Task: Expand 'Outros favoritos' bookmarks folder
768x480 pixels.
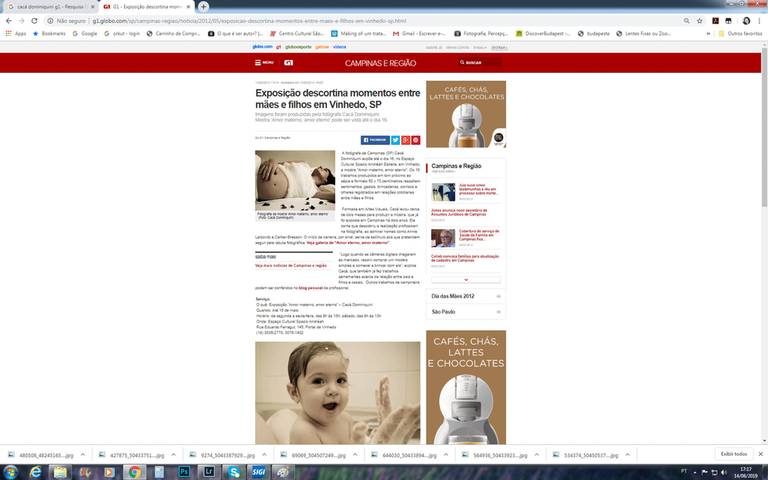Action: click(741, 33)
